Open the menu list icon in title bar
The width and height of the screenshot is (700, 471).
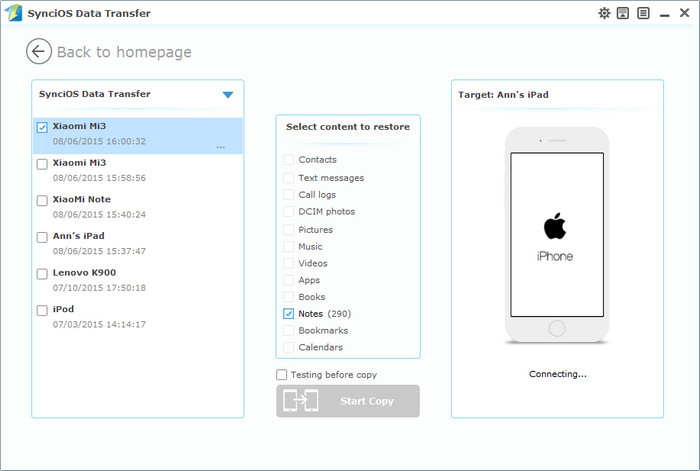tap(643, 13)
